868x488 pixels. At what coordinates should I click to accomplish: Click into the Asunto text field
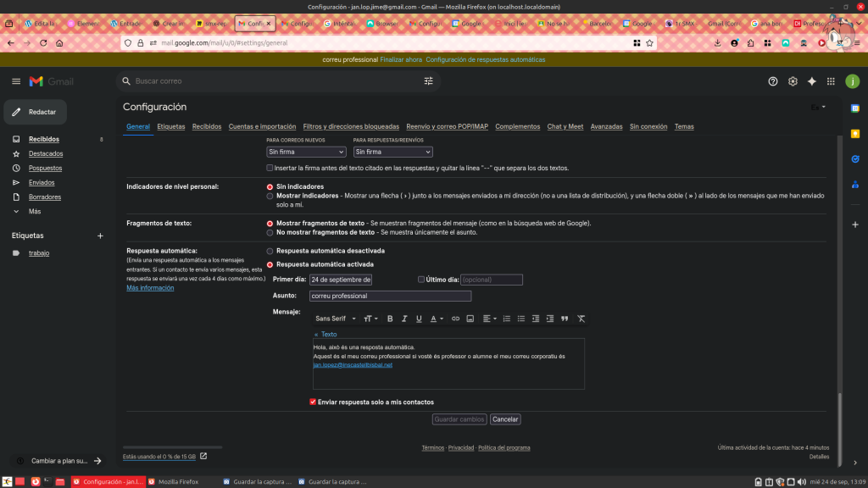coord(389,296)
